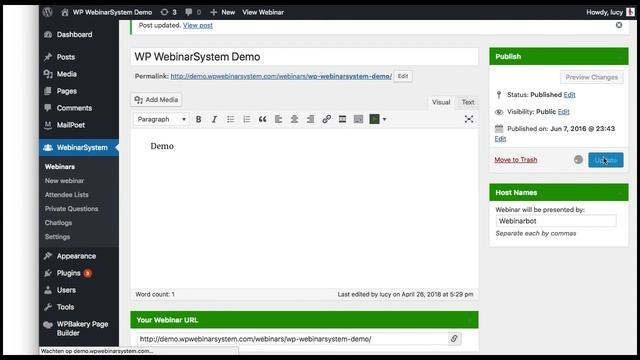640x360 pixels.
Task: Edit the Published status
Action: [x=569, y=95]
